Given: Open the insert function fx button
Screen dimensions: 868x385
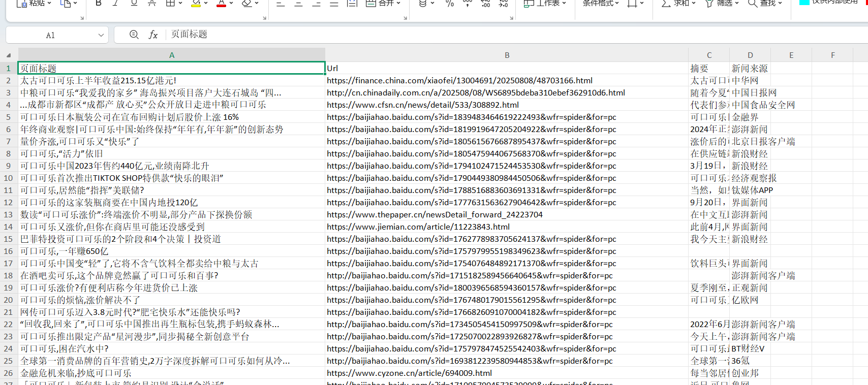Looking at the screenshot, I should (x=153, y=35).
